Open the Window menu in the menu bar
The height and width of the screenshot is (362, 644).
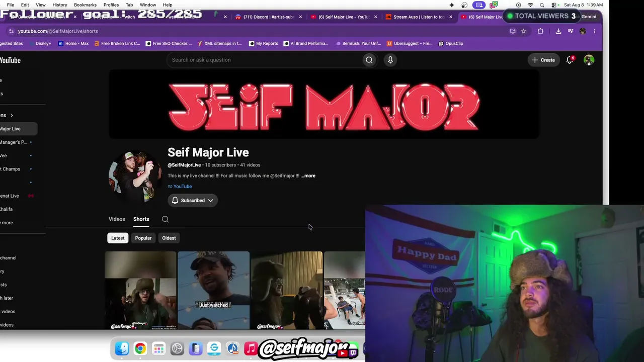coord(148,5)
